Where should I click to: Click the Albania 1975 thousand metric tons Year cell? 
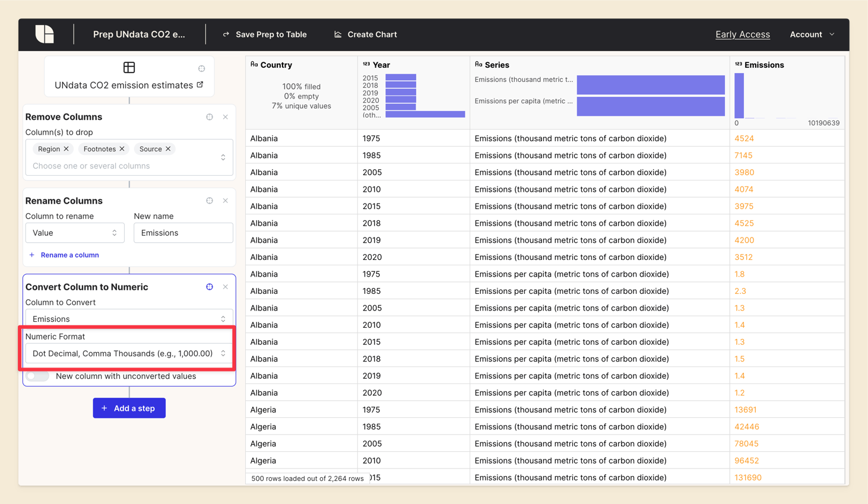pyautogui.click(x=413, y=138)
